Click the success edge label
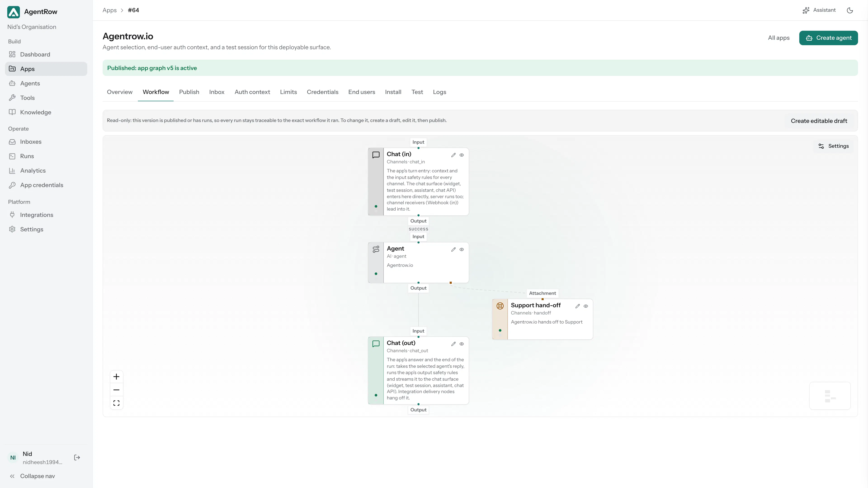 pyautogui.click(x=418, y=229)
